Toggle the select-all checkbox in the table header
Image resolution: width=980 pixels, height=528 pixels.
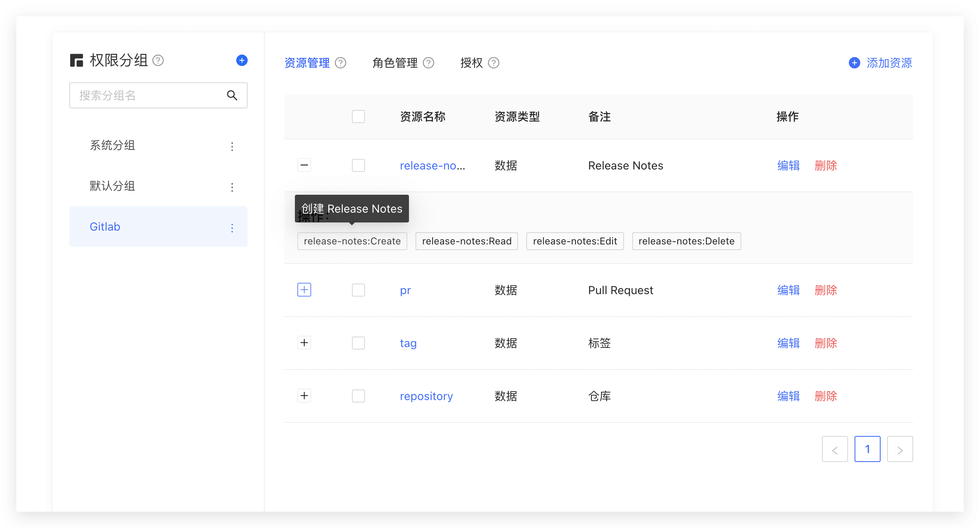click(x=358, y=117)
